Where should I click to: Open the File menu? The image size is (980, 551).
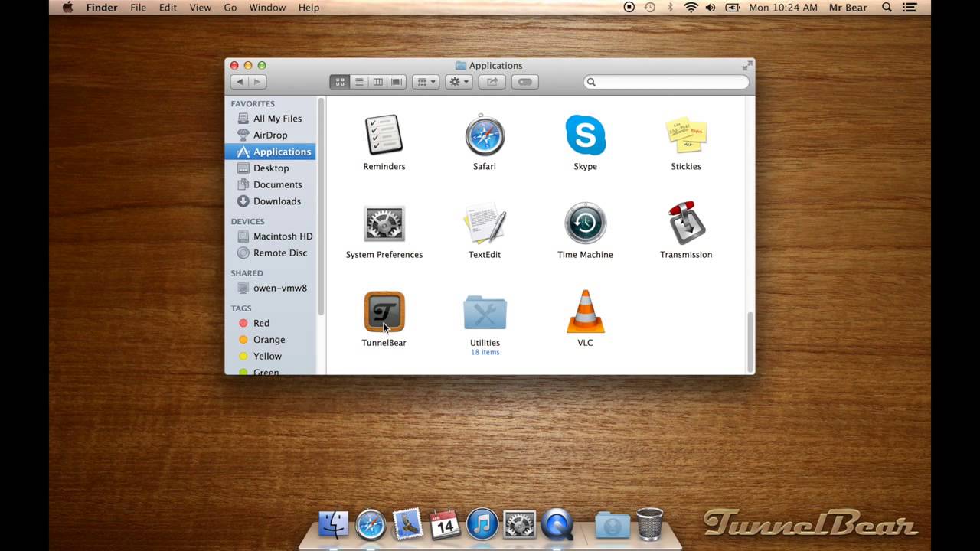pyautogui.click(x=138, y=8)
